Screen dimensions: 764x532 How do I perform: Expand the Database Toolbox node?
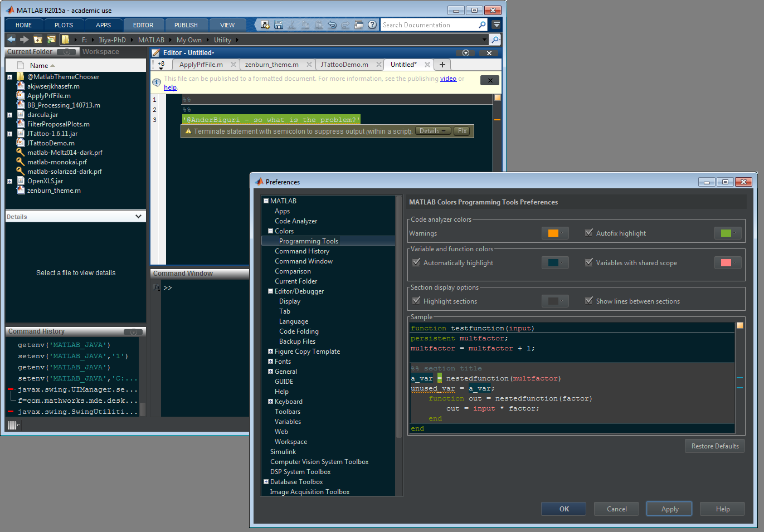point(266,481)
